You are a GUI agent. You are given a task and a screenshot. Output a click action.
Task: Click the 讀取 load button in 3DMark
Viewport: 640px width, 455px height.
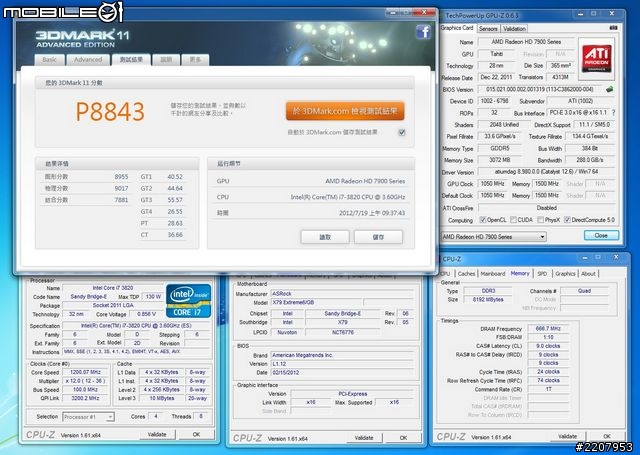[x=325, y=237]
